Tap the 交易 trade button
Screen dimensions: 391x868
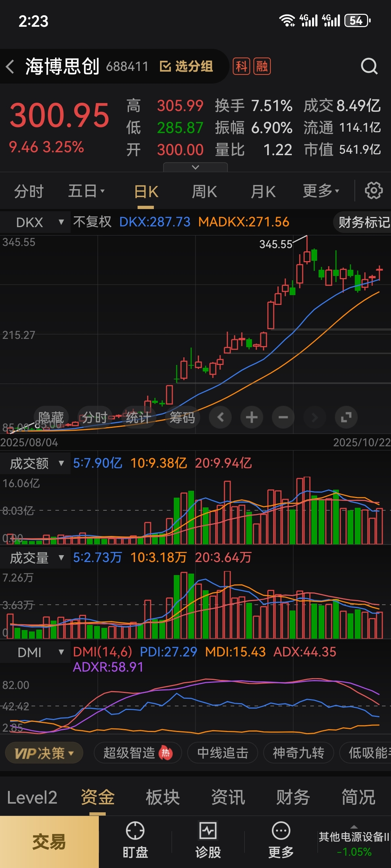(x=49, y=842)
